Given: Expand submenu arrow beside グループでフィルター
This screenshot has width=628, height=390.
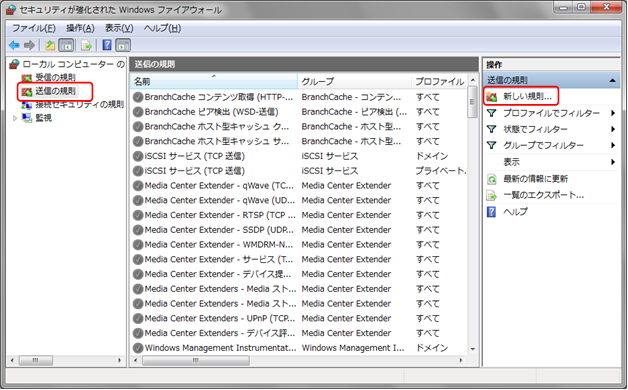Looking at the screenshot, I should (x=612, y=145).
